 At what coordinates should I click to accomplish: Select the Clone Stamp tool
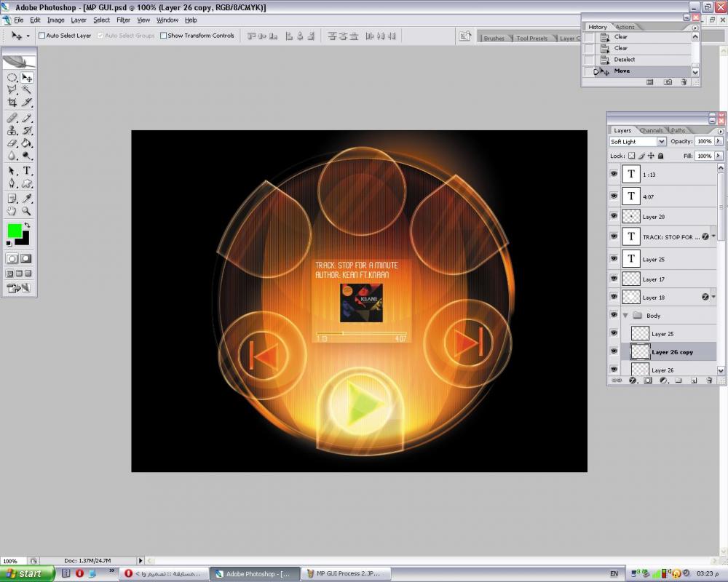[12, 131]
